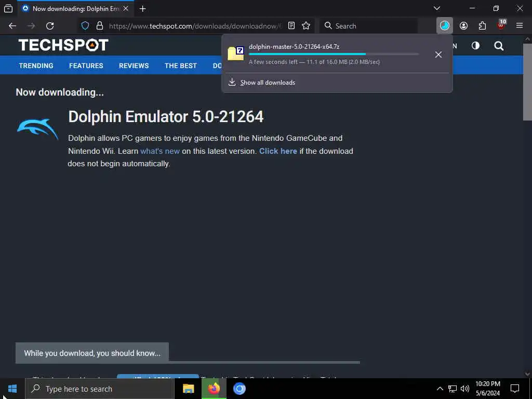Open the uBlock extension showing 10
The width and height of the screenshot is (532, 399).
click(501, 25)
